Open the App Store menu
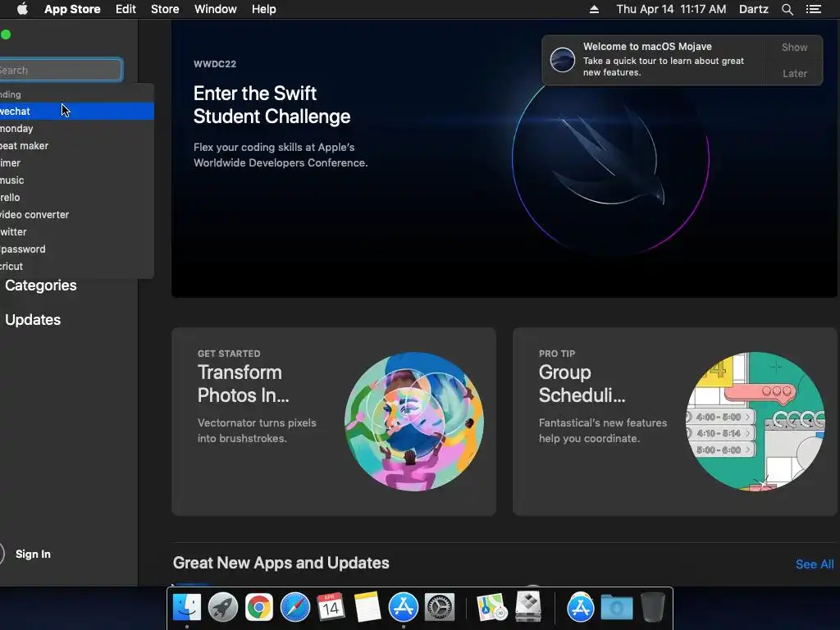The height and width of the screenshot is (630, 840). tap(72, 9)
